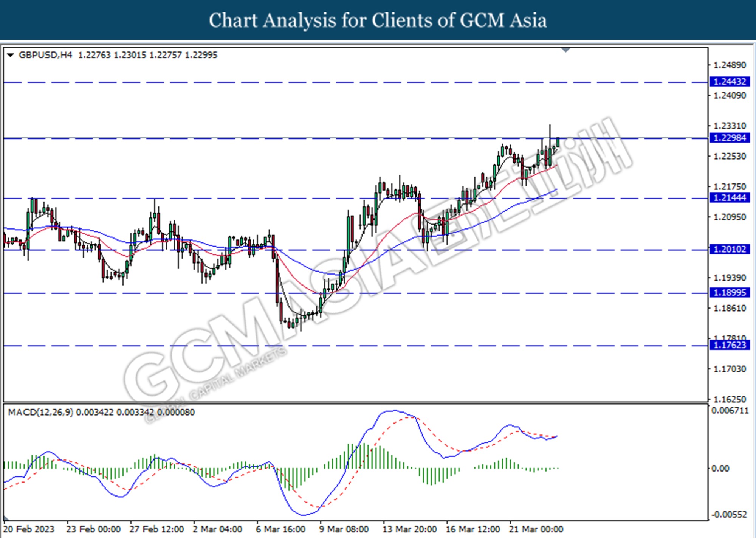Select the 1.17623 horizontal line label

[730, 345]
